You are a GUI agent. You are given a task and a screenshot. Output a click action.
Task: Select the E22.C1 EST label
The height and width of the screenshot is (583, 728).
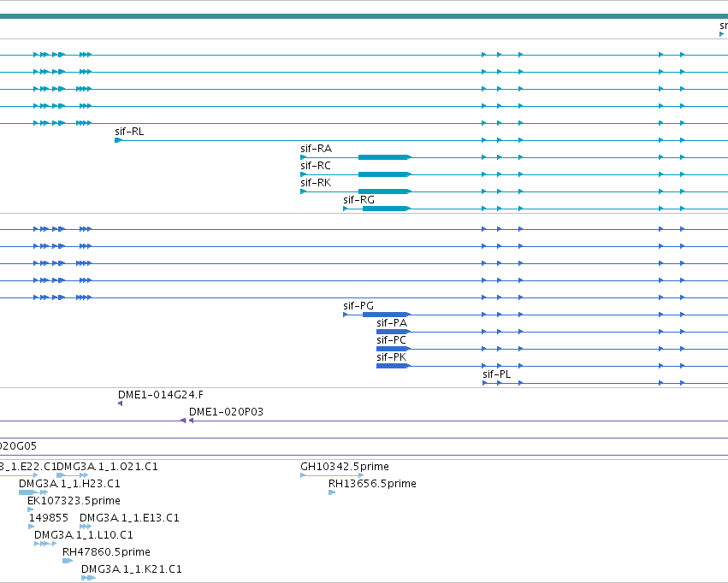(28, 467)
